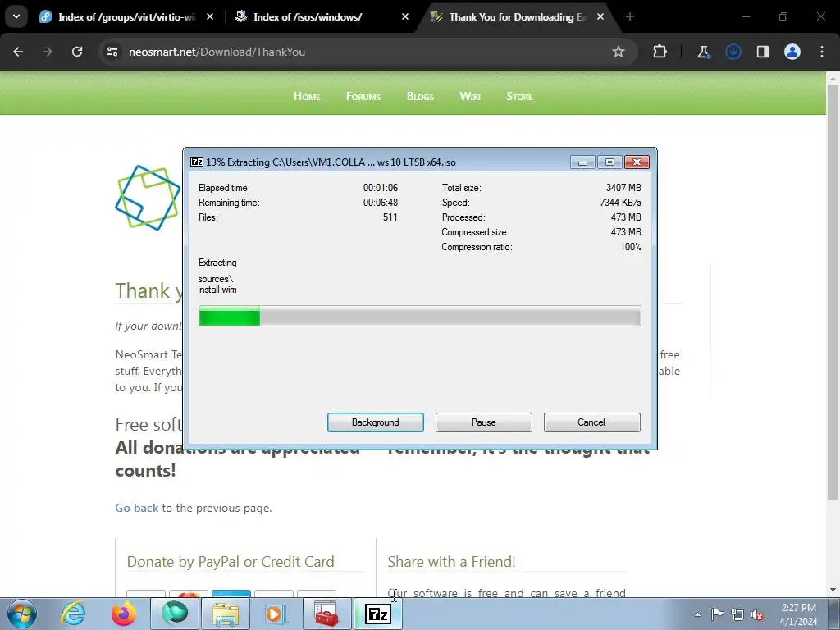
Task: Close the virtio-win index tab
Action: (210, 16)
